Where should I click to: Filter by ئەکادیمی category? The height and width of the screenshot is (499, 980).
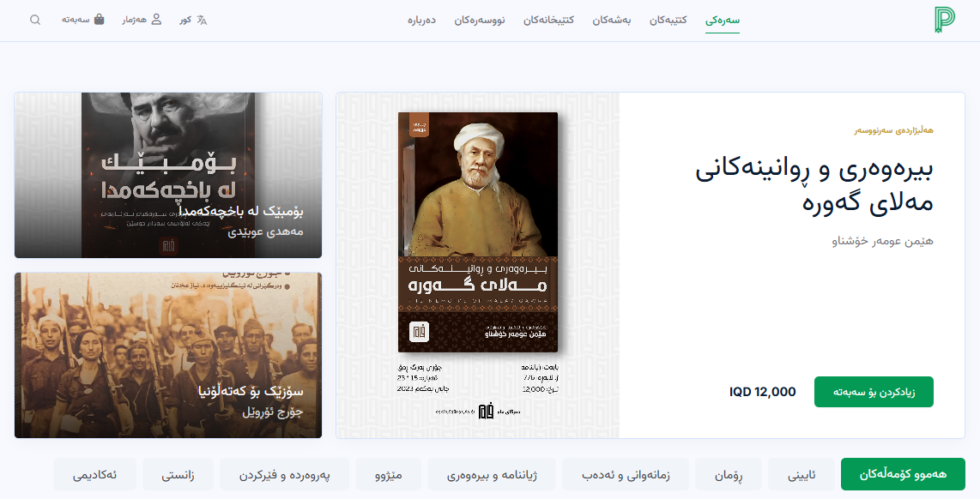[95, 475]
